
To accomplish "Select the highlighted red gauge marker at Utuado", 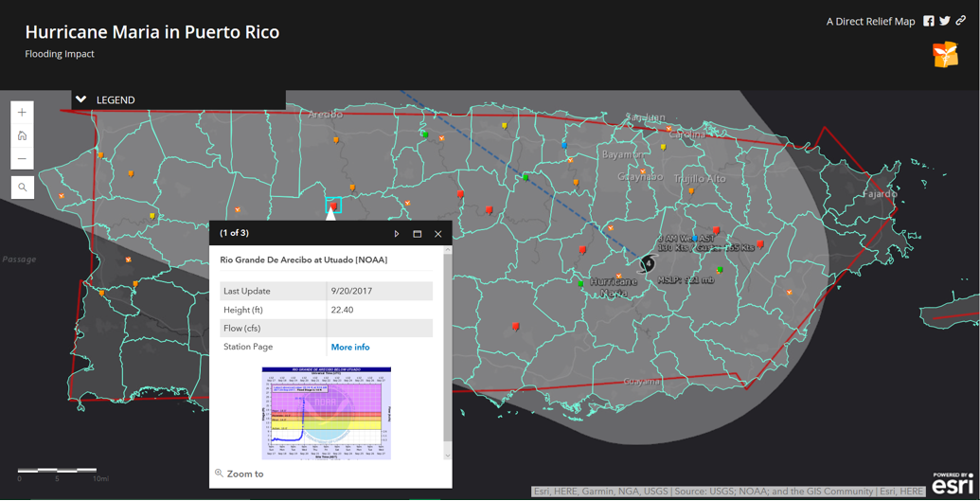I will point(333,205).
